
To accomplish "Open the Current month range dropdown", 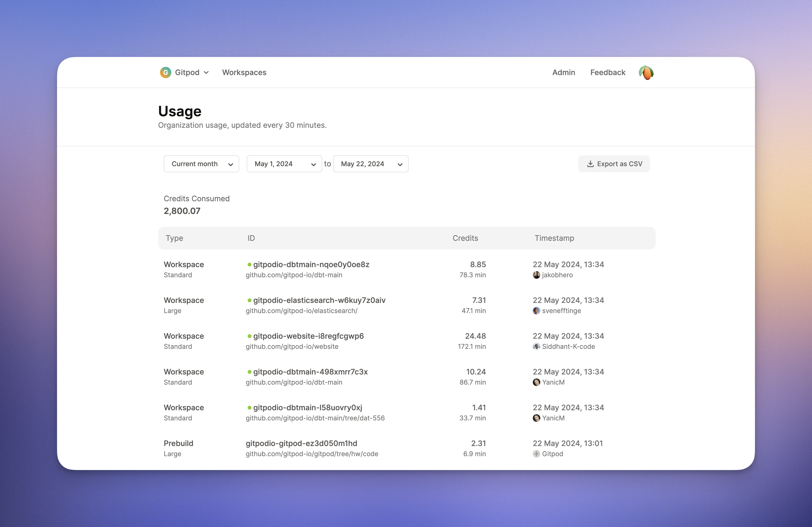I will [x=201, y=164].
